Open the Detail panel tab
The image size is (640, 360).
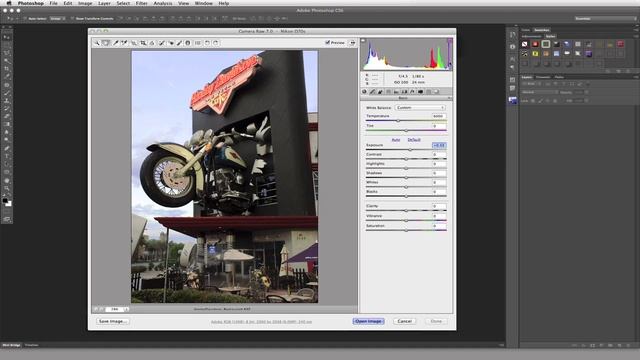(x=380, y=92)
